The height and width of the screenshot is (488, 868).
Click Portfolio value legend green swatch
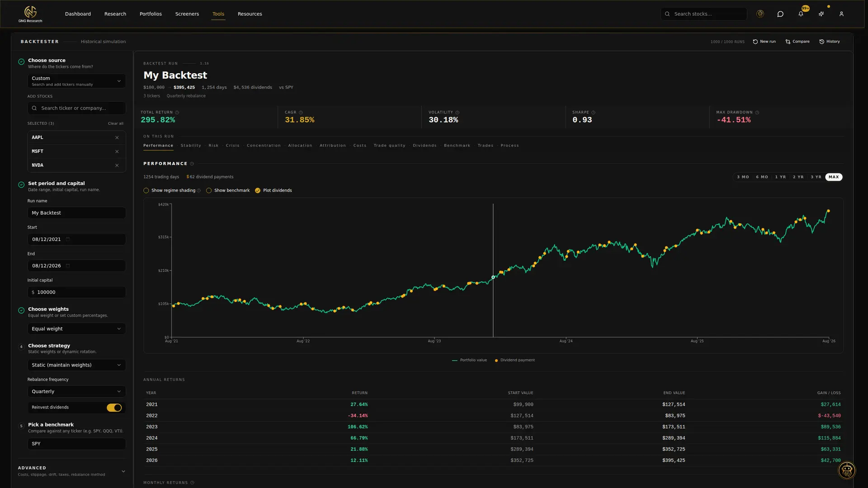tap(455, 361)
